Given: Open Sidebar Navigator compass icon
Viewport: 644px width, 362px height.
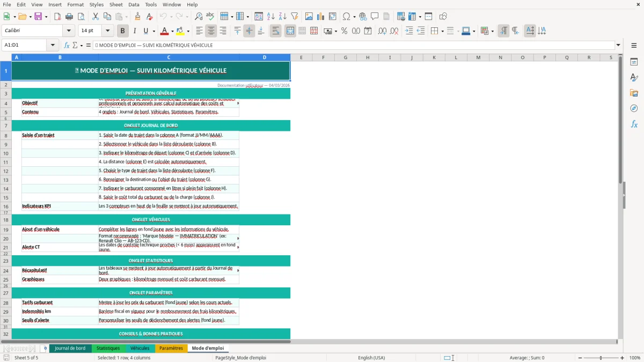Looking at the screenshot, I should 634,108.
